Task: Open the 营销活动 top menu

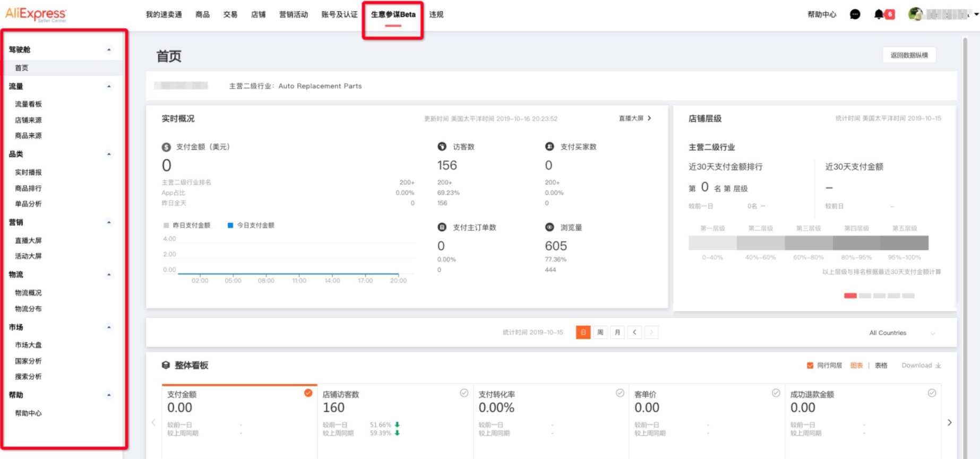Action: pos(293,14)
